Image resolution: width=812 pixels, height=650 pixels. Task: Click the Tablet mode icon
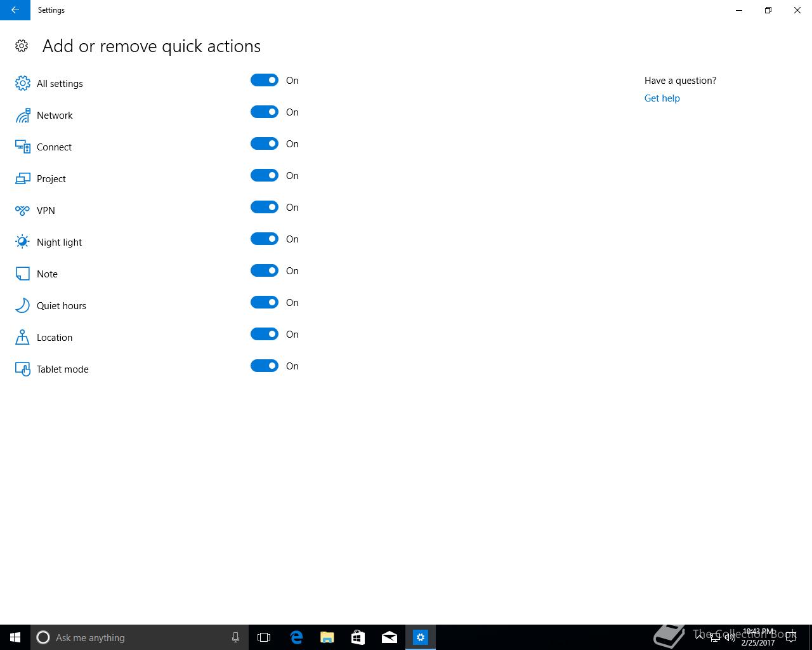click(22, 369)
